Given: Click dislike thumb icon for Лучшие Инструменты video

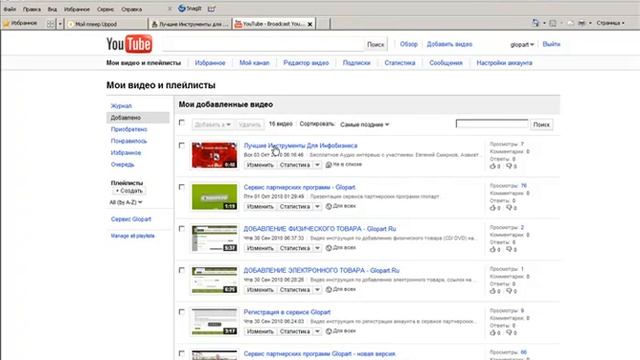Looking at the screenshot, I should point(509,166).
